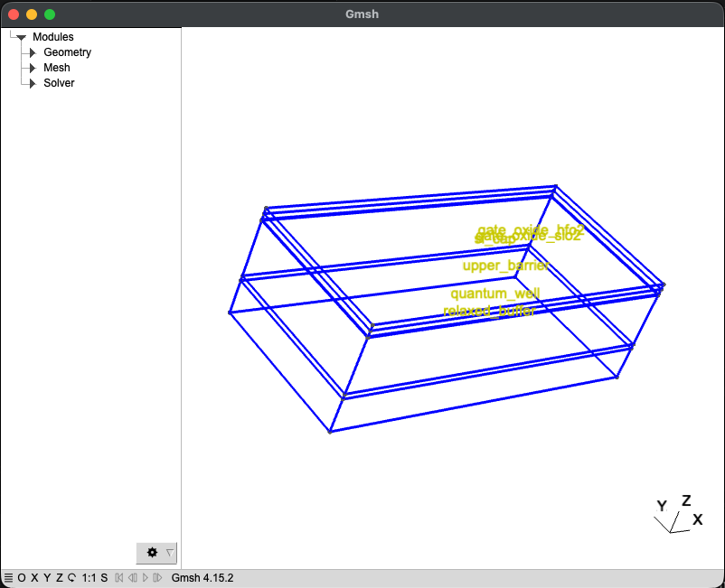Toggle mouse selection with S button
This screenshot has width=725, height=588.
104,578
